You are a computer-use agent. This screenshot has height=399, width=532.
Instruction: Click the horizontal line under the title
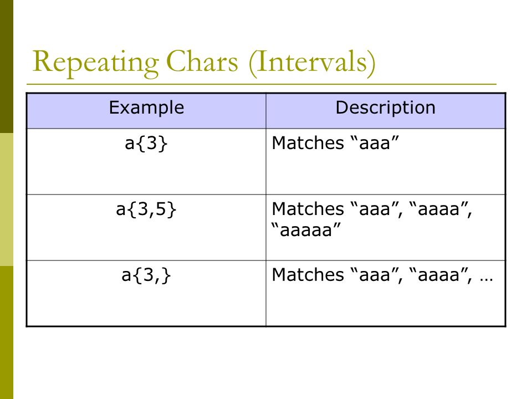pyautogui.click(x=262, y=84)
